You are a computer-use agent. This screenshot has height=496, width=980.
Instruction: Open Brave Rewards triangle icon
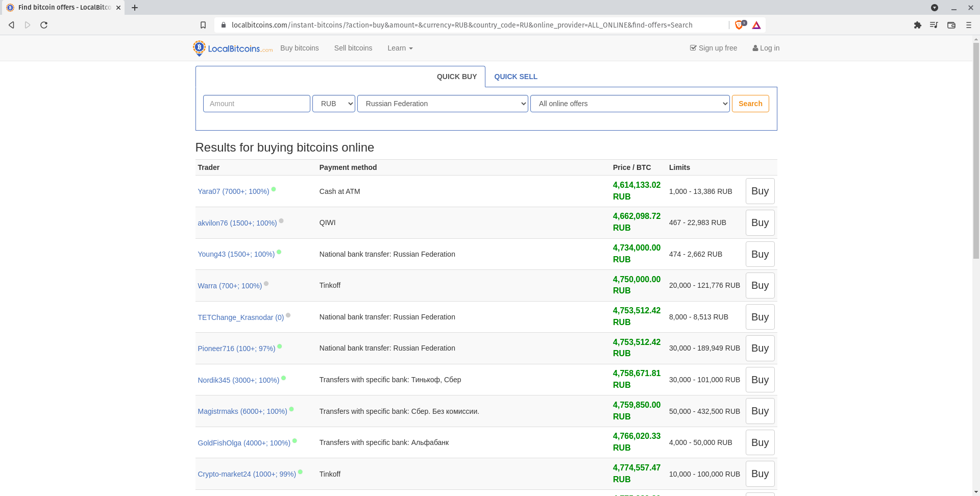[x=756, y=25]
